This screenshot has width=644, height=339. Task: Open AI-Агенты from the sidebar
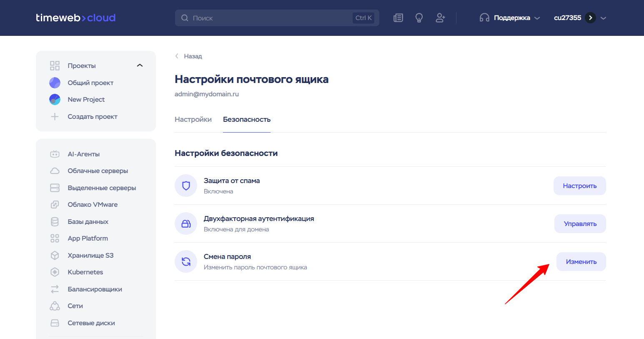tap(83, 154)
